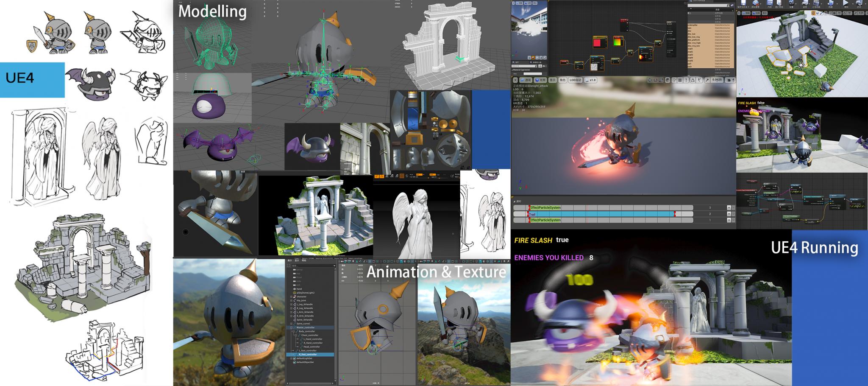
Task: Click the x1.0 playback speed button
Action: coord(590,80)
